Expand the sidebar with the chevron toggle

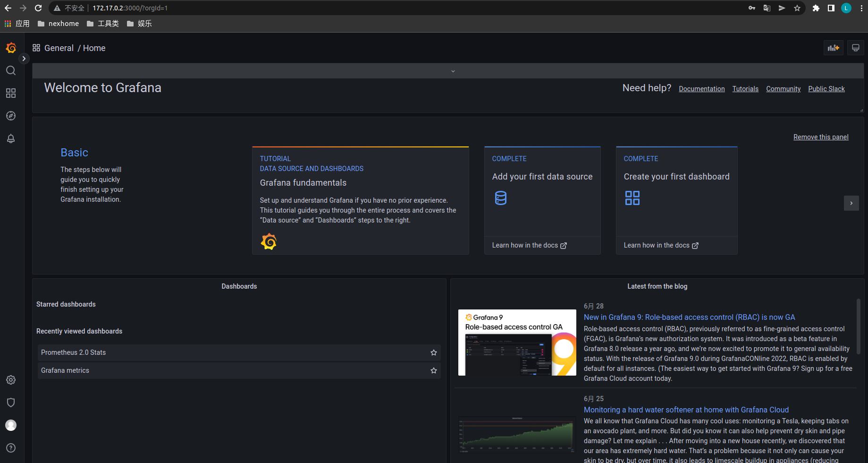coord(24,59)
